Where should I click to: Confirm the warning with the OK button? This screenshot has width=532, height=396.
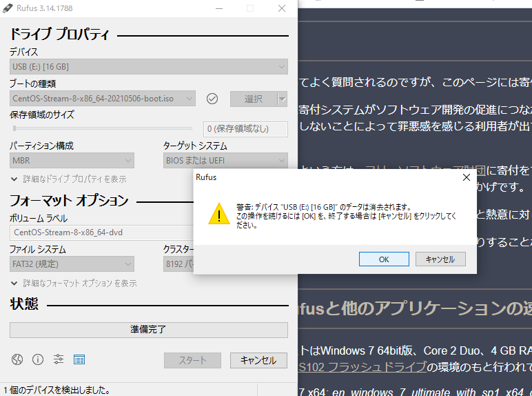(x=384, y=259)
